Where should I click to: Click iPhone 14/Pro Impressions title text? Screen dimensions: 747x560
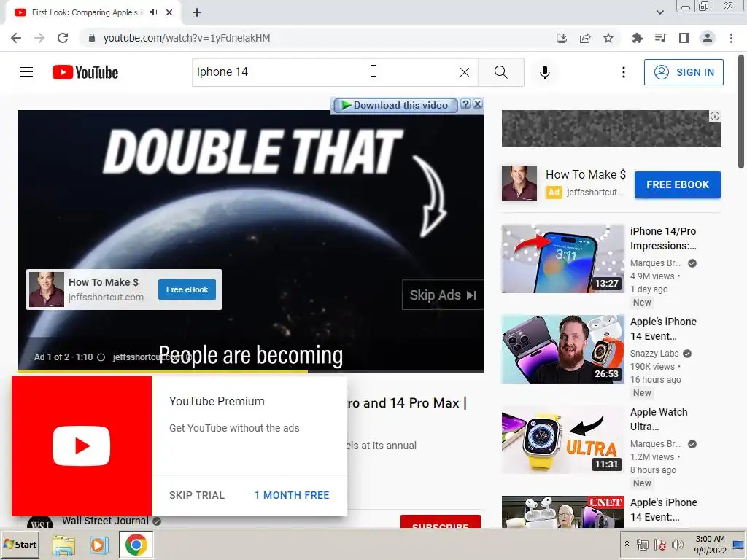click(663, 238)
